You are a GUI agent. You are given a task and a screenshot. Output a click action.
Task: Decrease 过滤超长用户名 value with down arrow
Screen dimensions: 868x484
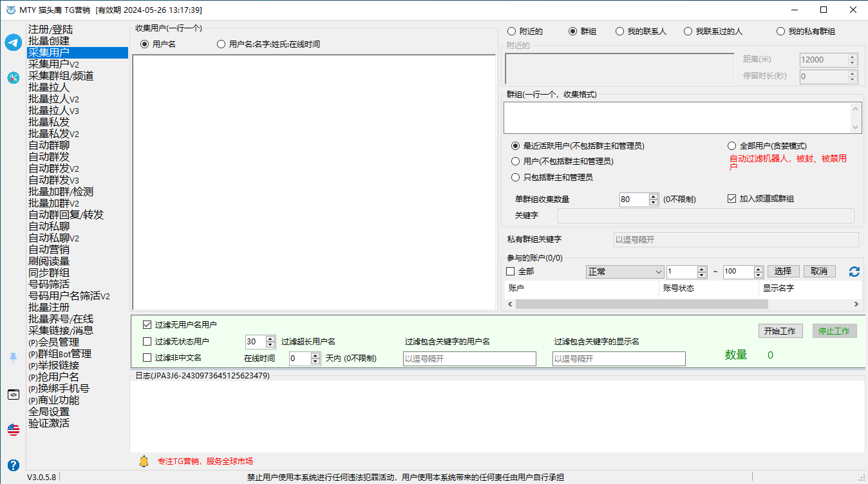[270, 345]
